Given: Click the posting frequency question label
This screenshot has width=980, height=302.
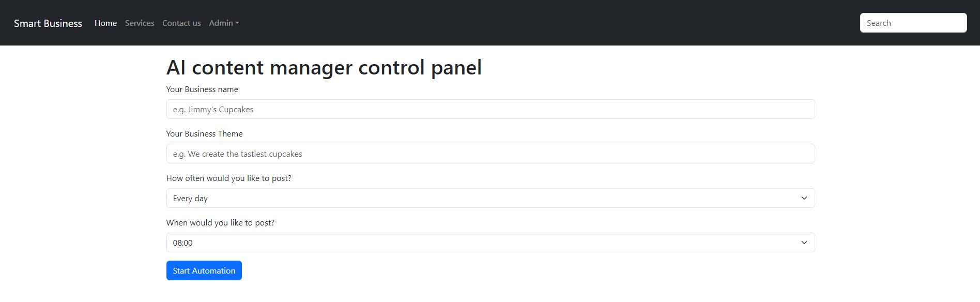Looking at the screenshot, I should click(228, 178).
